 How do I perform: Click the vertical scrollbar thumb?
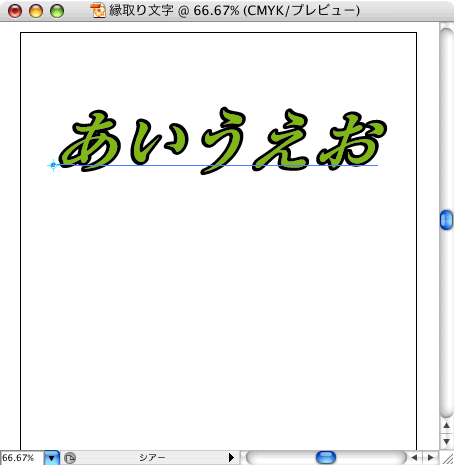[x=446, y=220]
